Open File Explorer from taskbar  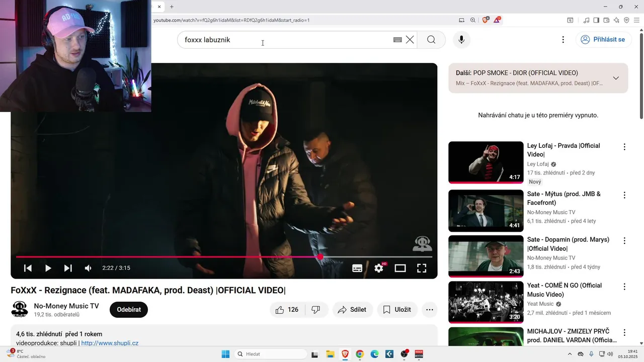tap(330, 354)
